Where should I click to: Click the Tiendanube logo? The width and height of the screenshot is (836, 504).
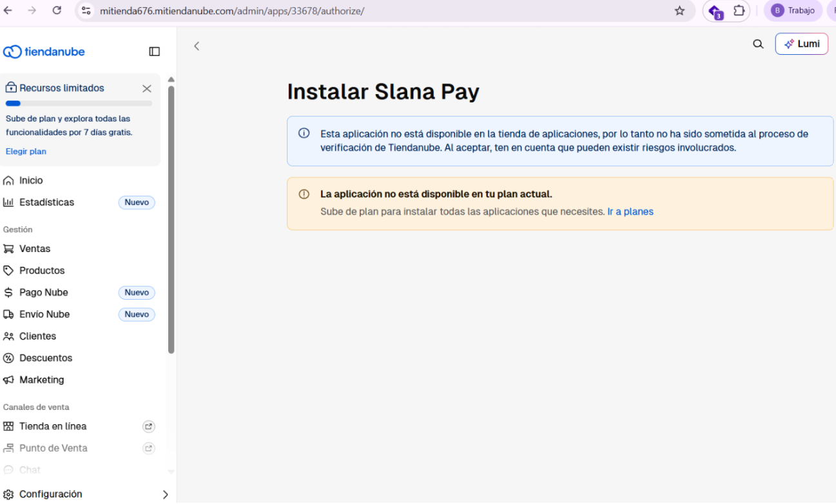tap(44, 52)
